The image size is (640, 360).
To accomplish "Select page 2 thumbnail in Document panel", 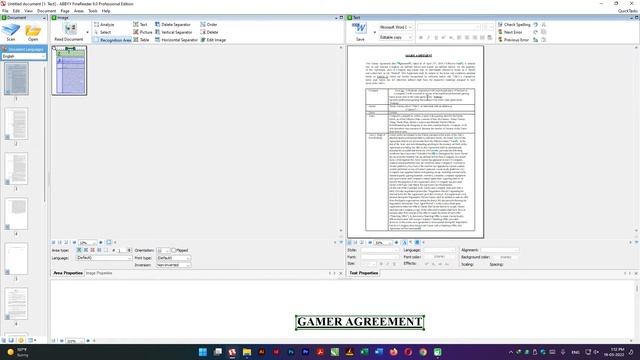I will coord(16,124).
